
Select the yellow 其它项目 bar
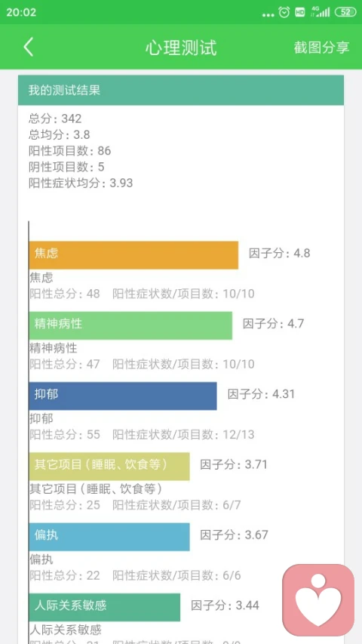pos(109,467)
